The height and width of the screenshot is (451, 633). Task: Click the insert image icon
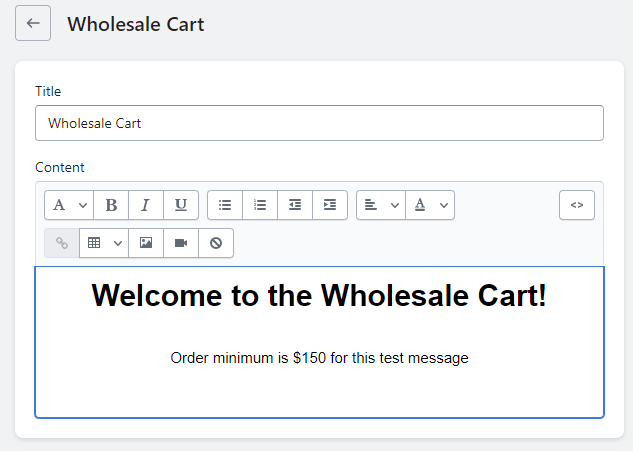click(x=146, y=243)
